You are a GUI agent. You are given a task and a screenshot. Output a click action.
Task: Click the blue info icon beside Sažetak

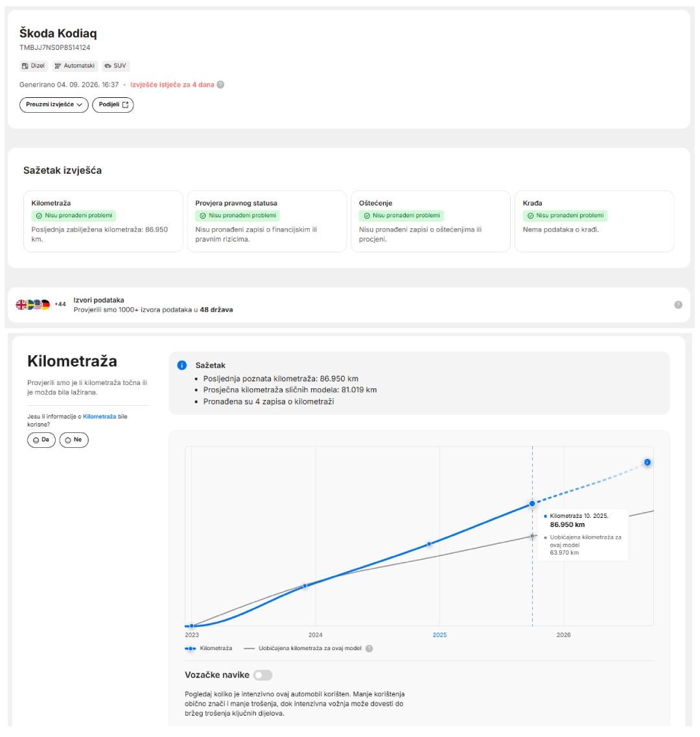(182, 365)
